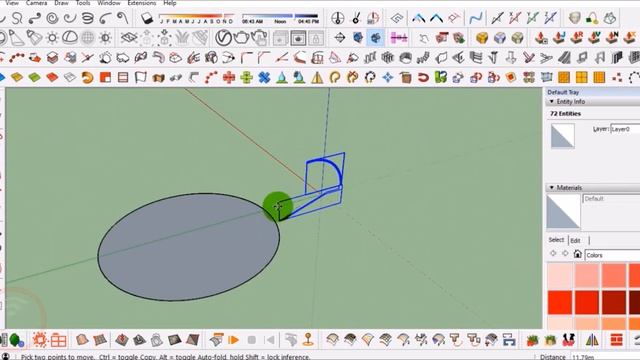Toggle shadows display icon
Image resolution: width=640 pixels, height=360 pixels.
pos(147,18)
